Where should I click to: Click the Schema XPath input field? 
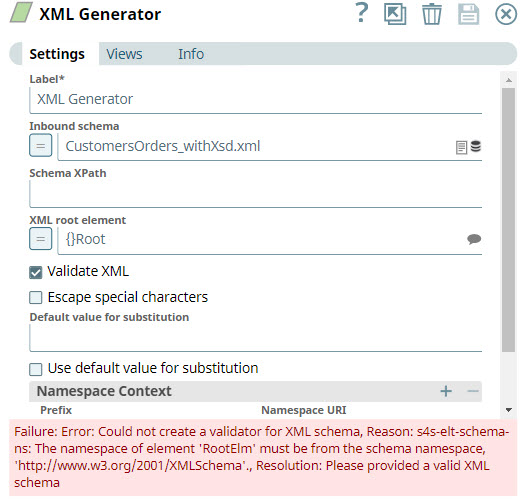(x=256, y=194)
